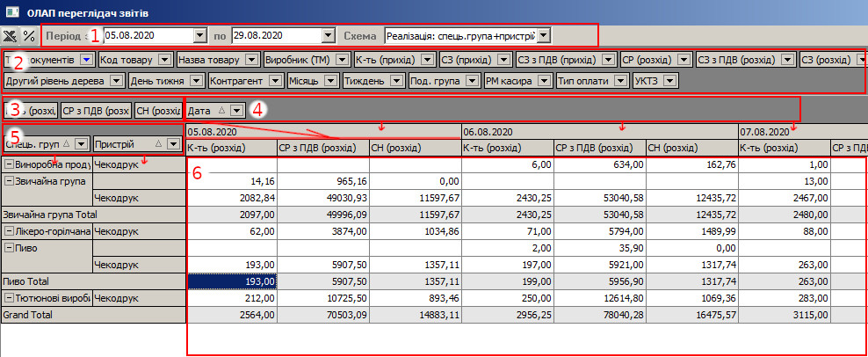Click the sort triangle on Пристрій field
Screen dimensions: 868x357
tap(159, 142)
